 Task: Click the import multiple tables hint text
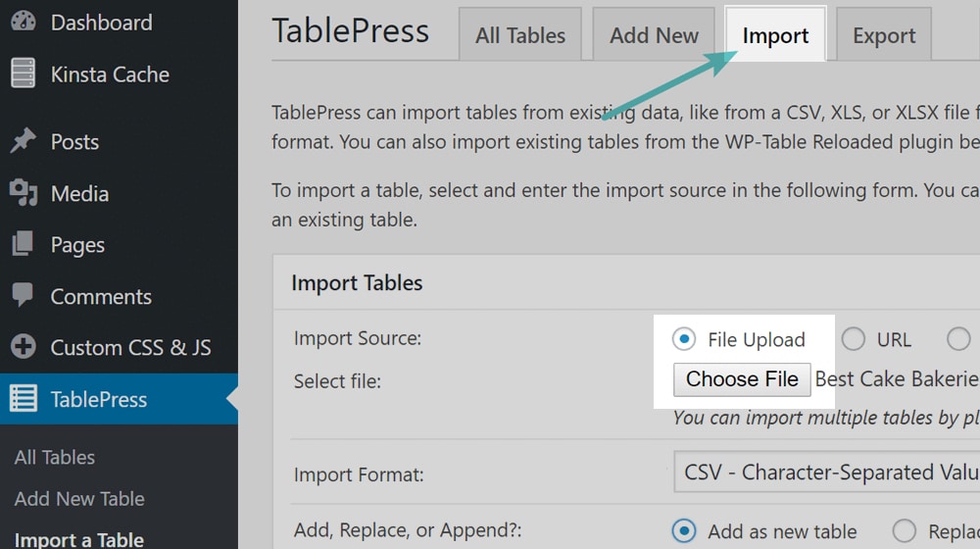(826, 418)
